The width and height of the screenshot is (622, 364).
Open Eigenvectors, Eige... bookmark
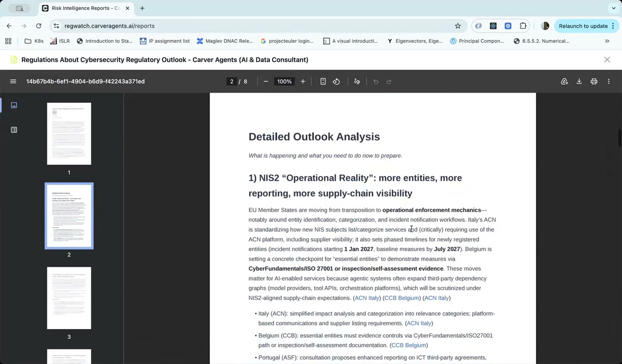coord(415,41)
